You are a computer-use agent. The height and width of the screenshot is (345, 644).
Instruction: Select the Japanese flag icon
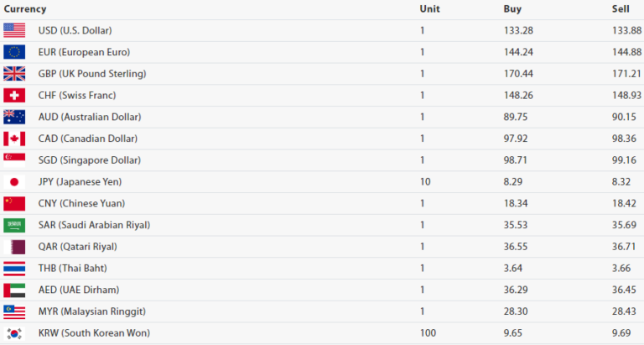pyautogui.click(x=14, y=181)
